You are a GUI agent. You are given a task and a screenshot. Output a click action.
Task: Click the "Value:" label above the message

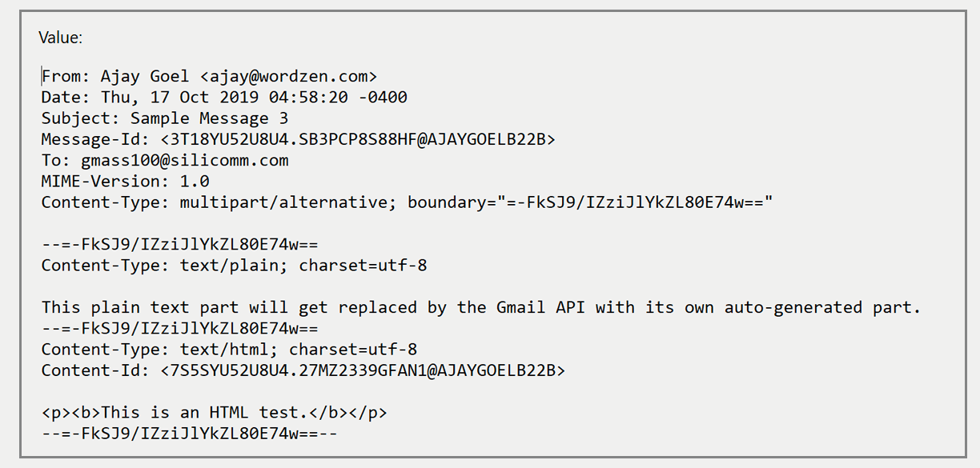coord(61,38)
